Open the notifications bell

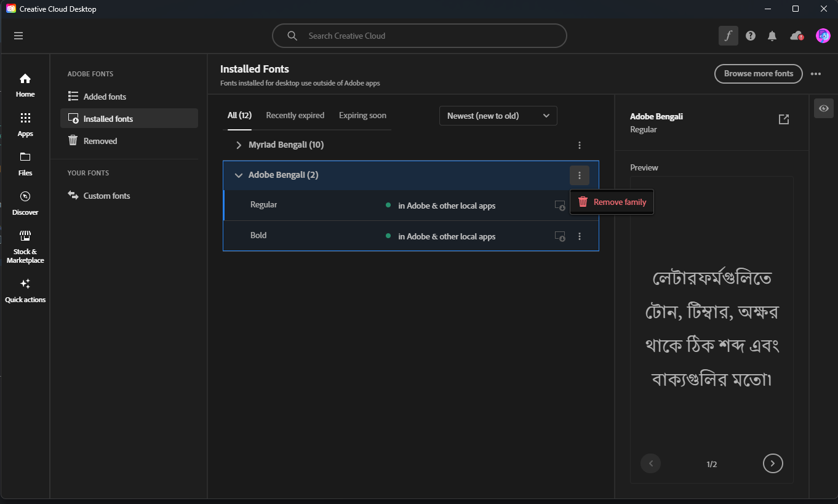tap(772, 36)
